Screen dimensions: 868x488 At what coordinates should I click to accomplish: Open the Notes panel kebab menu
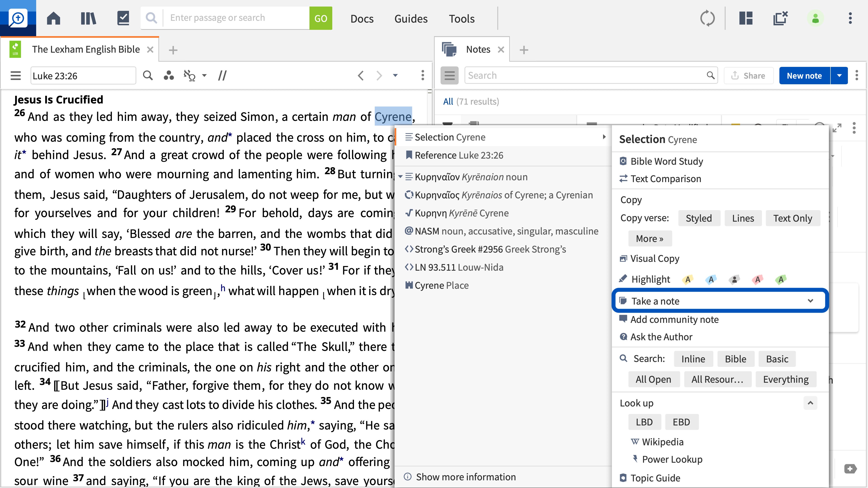856,75
